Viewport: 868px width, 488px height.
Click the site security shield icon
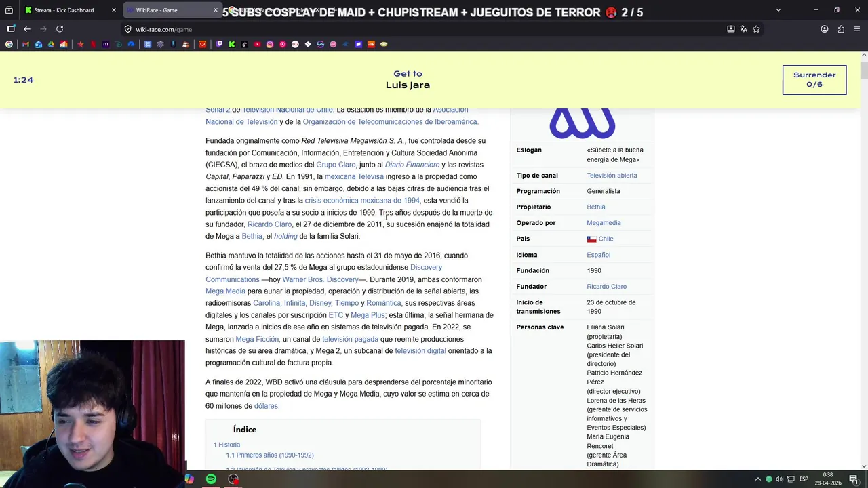click(x=127, y=29)
